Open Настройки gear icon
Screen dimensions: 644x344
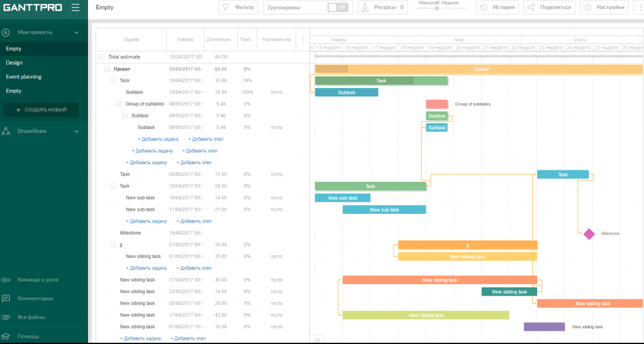[587, 8]
